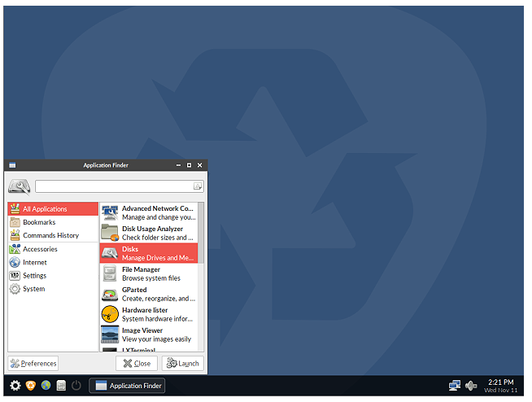Open the file manager icon in taskbar
The width and height of the screenshot is (532, 402).
tap(61, 386)
